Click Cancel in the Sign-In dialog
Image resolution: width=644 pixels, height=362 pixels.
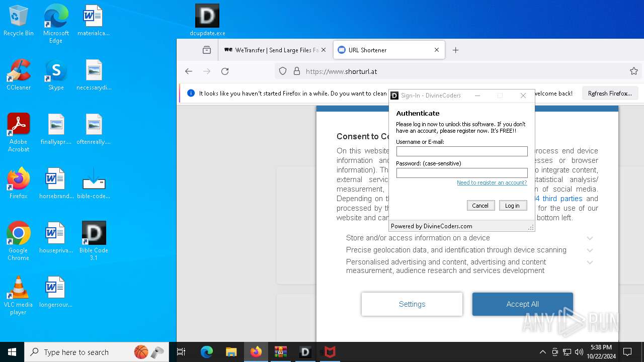tap(480, 205)
